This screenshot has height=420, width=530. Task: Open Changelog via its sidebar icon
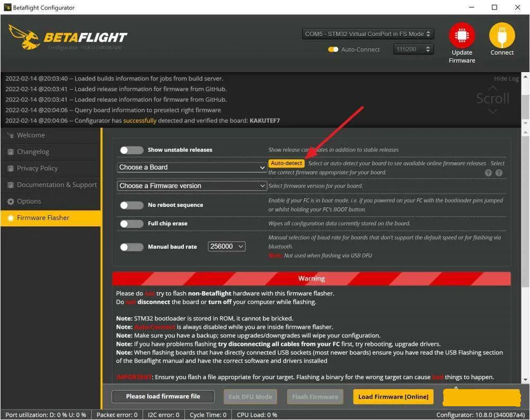11,152
